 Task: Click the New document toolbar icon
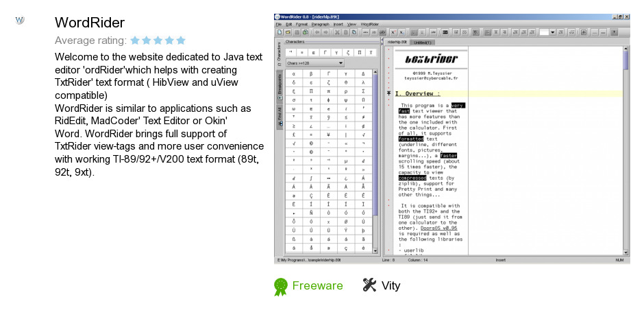click(x=279, y=32)
